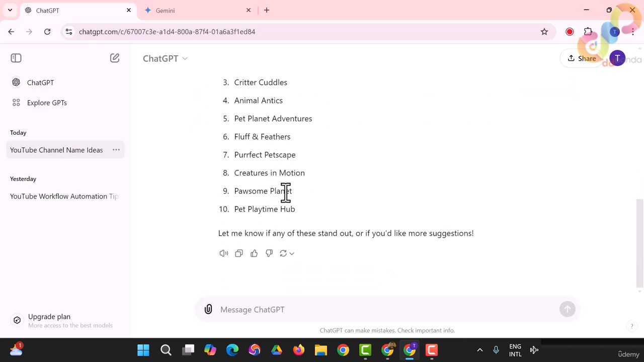Image resolution: width=644 pixels, height=362 pixels.
Task: Bookmark this page with the star
Action: [544, 32]
